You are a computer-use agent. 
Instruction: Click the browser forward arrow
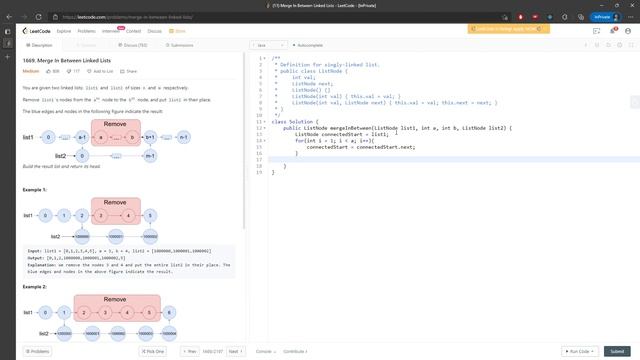24,17
